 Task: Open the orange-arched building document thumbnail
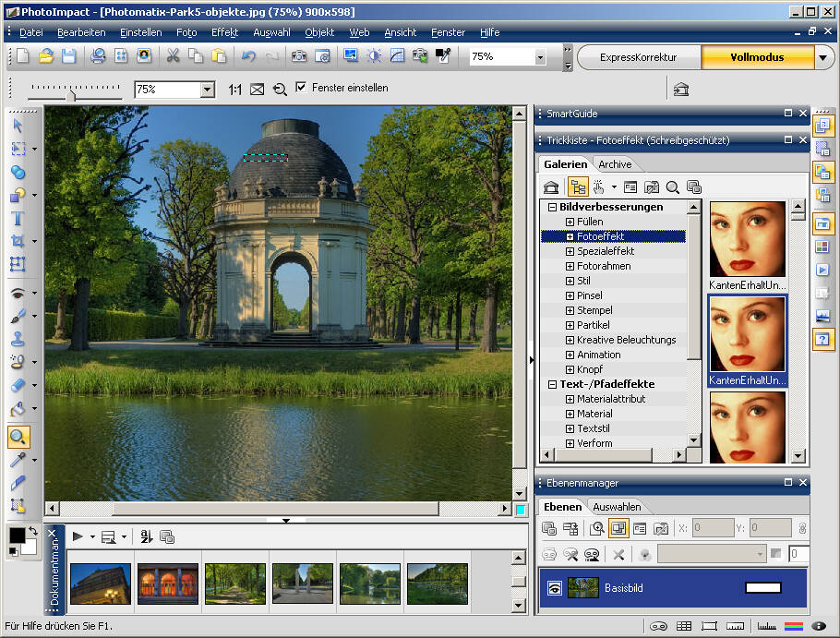[x=168, y=584]
